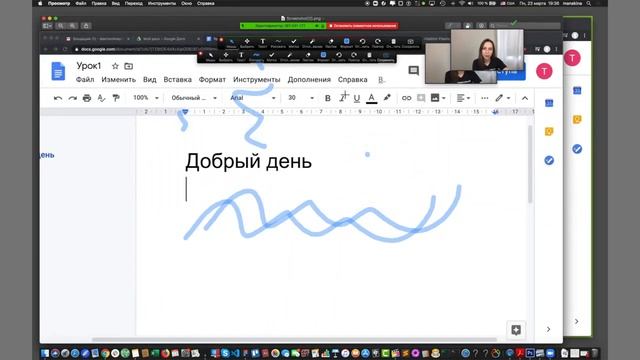Insert an image from the toolbar

click(435, 98)
